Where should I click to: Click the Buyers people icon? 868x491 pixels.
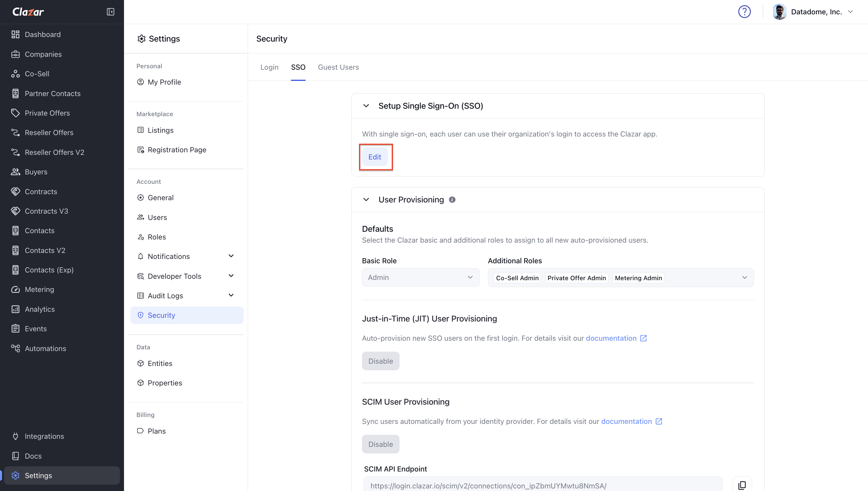tap(15, 172)
